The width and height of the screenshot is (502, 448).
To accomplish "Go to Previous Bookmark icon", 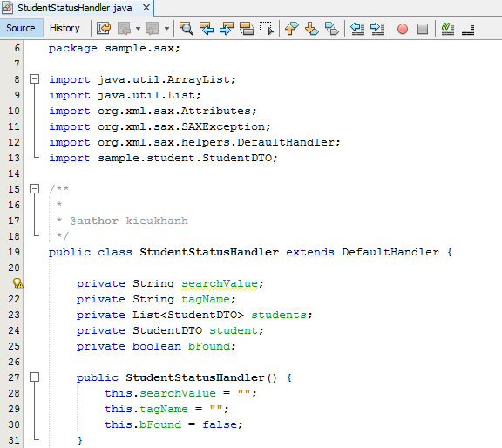I will [291, 28].
